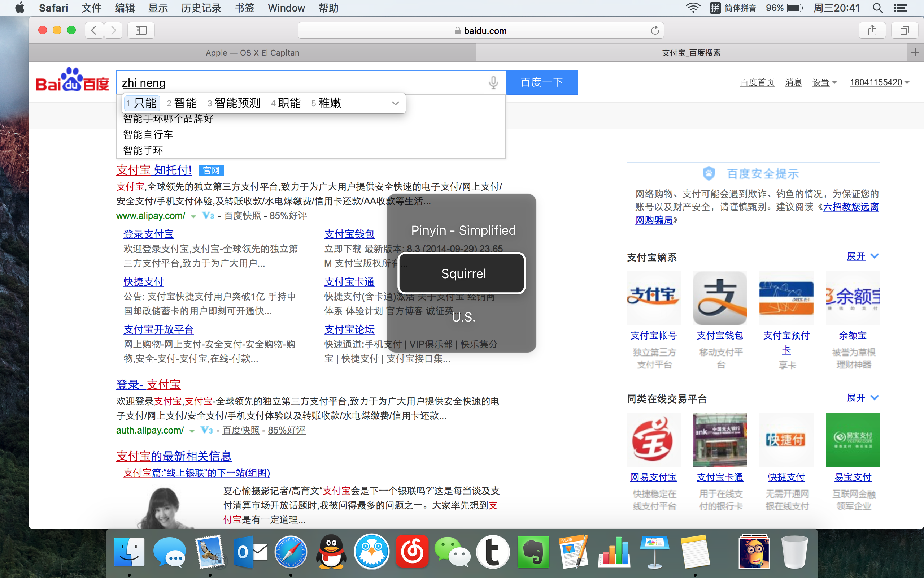Screen dimensions: 924x578
Task: Open Numbers chart icon in the Dock
Action: (614, 552)
